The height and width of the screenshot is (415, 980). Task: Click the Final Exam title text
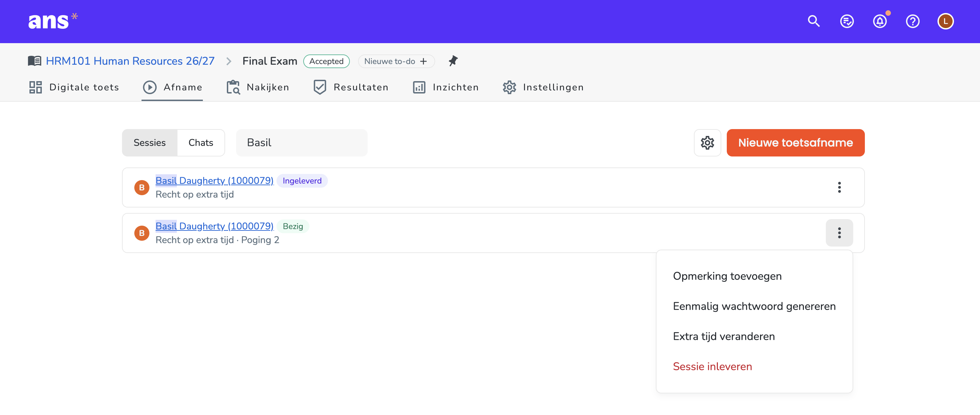coord(269,61)
